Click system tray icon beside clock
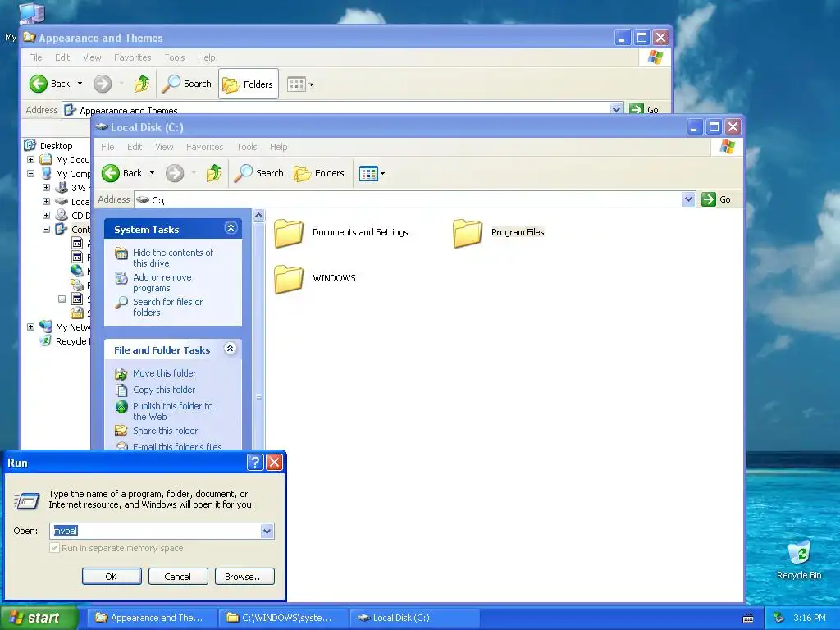This screenshot has width=840, height=630. (779, 618)
